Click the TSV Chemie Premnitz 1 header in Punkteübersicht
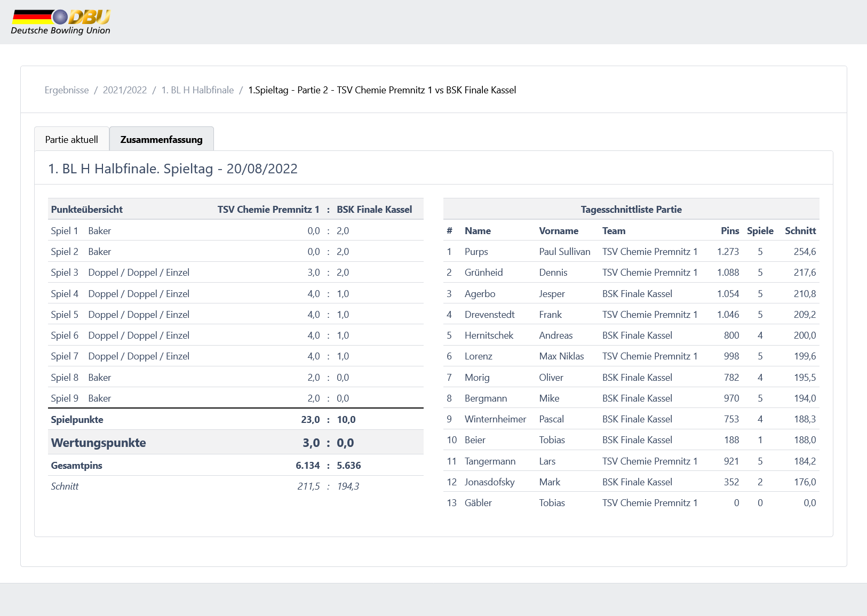The height and width of the screenshot is (616, 867). click(268, 210)
